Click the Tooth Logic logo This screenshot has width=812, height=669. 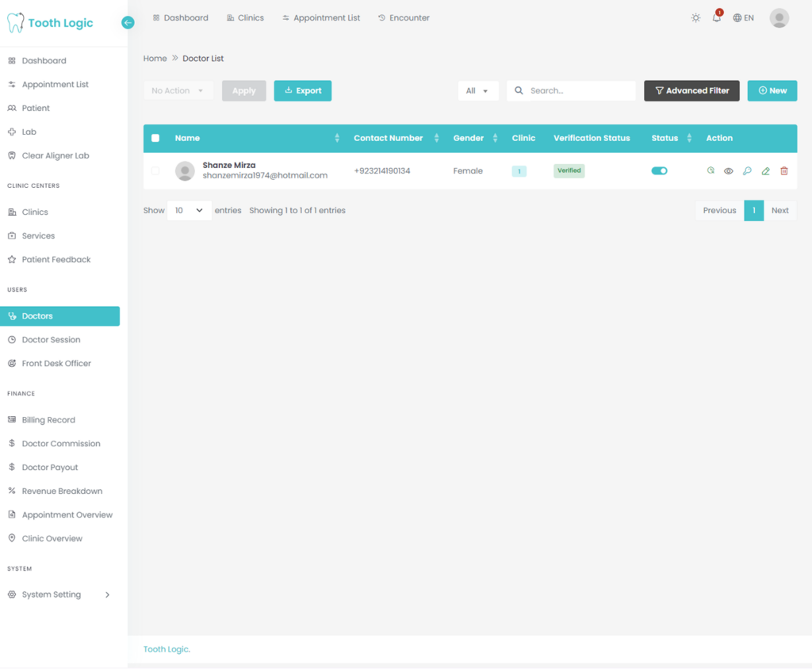[50, 23]
